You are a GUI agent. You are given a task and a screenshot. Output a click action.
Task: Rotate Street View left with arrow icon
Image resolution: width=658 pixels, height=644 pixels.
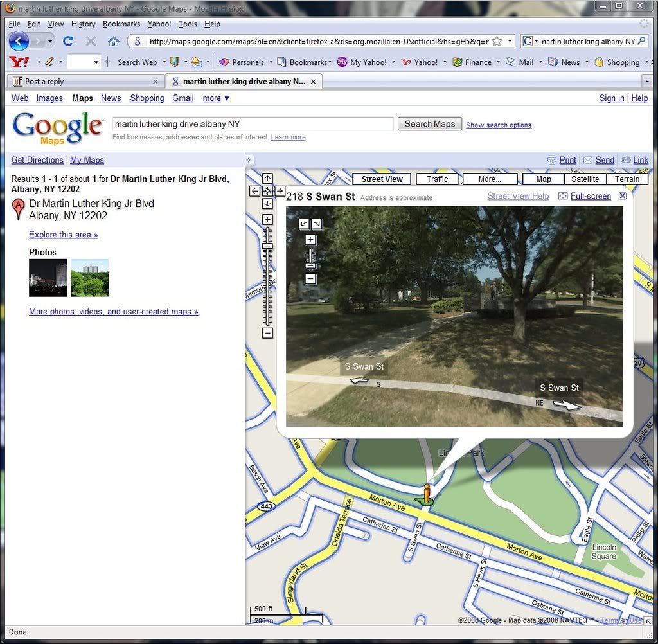pyautogui.click(x=304, y=224)
